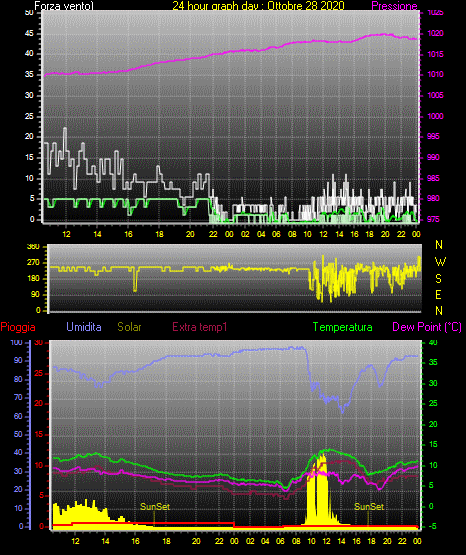The width and height of the screenshot is (466, 555).
Task: Select the Pioggia legend label
Action: [18, 327]
